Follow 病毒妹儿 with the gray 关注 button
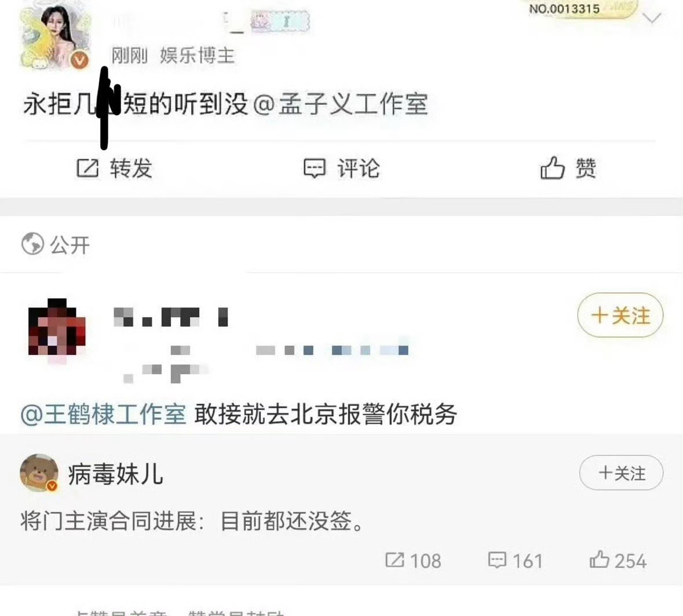Screen dimensions: 683x616 [x=621, y=473]
